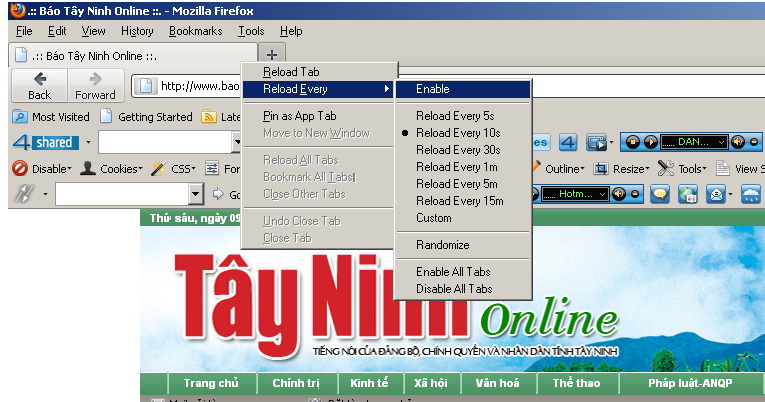Viewport: 765px width, 402px height.
Task: Click minus button on DAN radio player
Action: (x=754, y=142)
